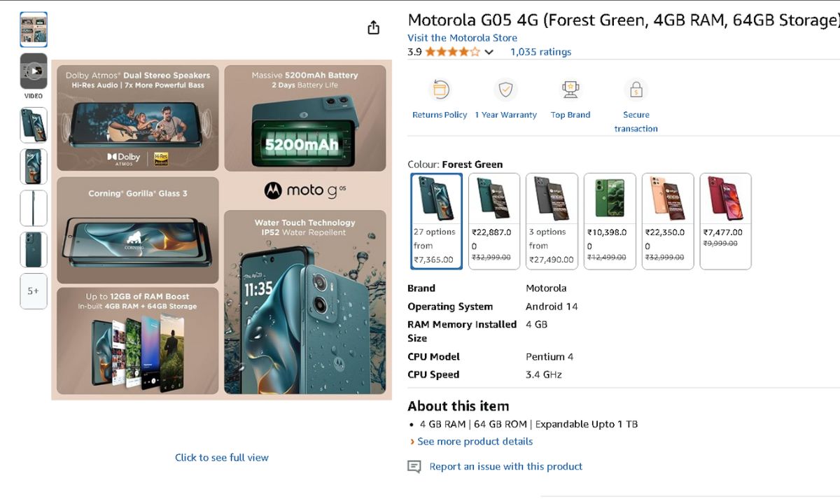Image resolution: width=840 pixels, height=504 pixels.
Task: Click the star rating icons
Action: 452,52
